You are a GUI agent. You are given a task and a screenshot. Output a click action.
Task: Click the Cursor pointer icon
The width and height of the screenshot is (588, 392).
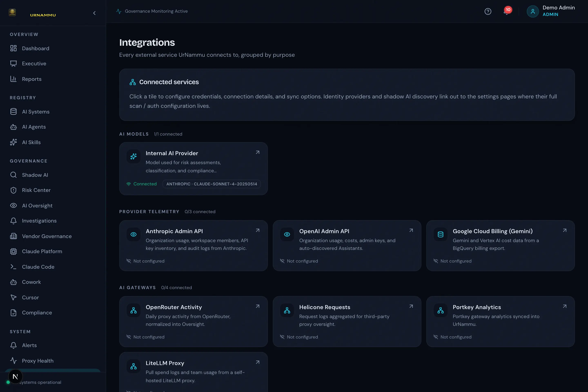point(13,297)
